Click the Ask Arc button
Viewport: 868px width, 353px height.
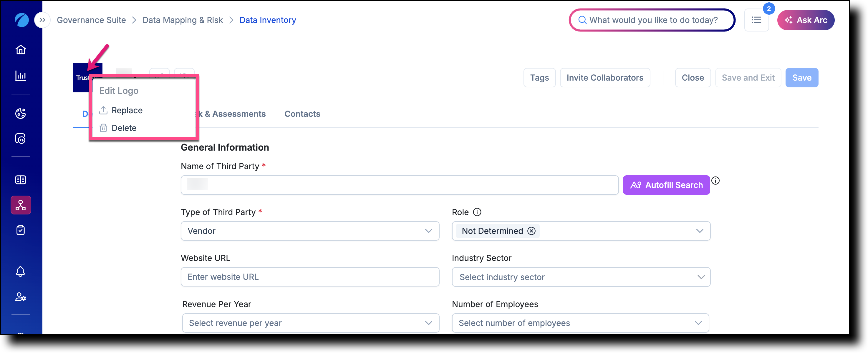click(805, 20)
